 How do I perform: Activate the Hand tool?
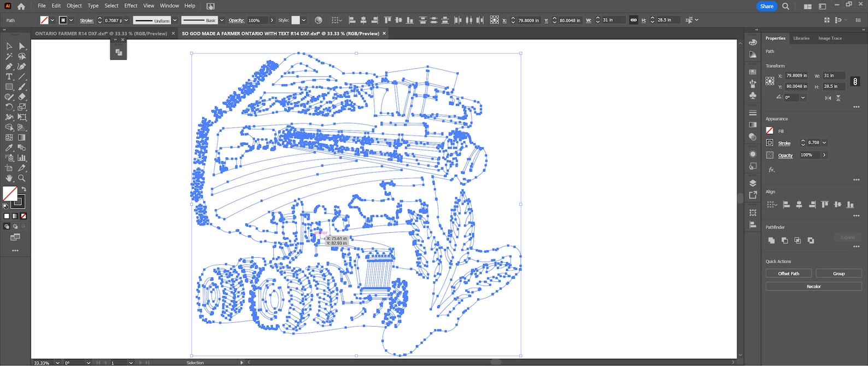point(9,178)
